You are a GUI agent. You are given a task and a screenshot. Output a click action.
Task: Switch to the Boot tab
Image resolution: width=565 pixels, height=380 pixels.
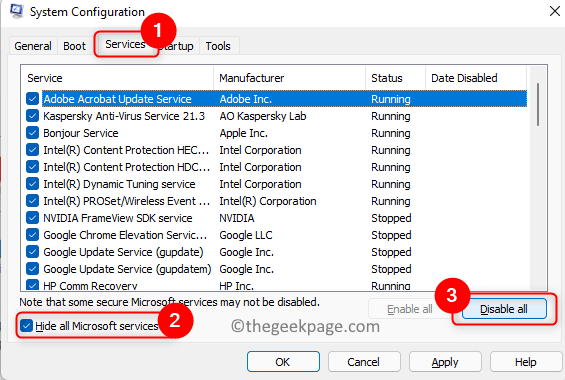click(x=74, y=46)
